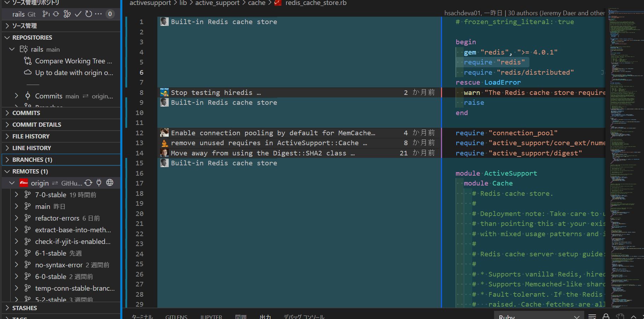Collapse the origin remote node

point(12,183)
